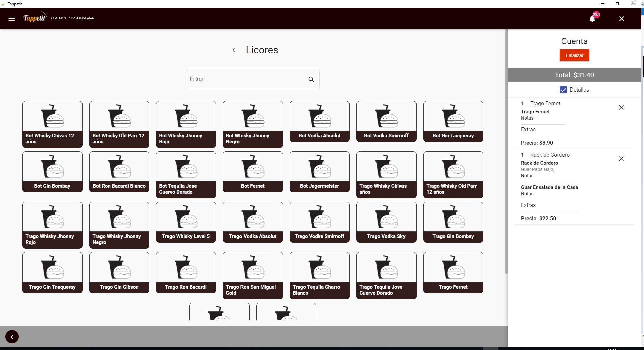Click the Licores page title
Image resolution: width=644 pixels, height=350 pixels.
click(262, 50)
